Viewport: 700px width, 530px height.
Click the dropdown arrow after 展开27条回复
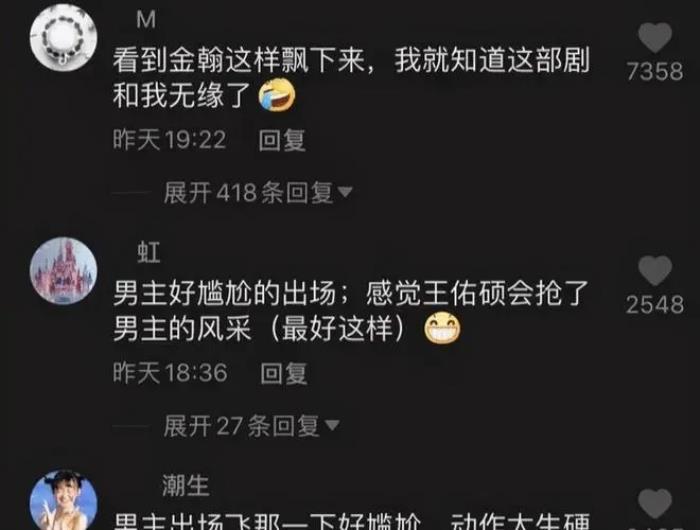pos(332,425)
